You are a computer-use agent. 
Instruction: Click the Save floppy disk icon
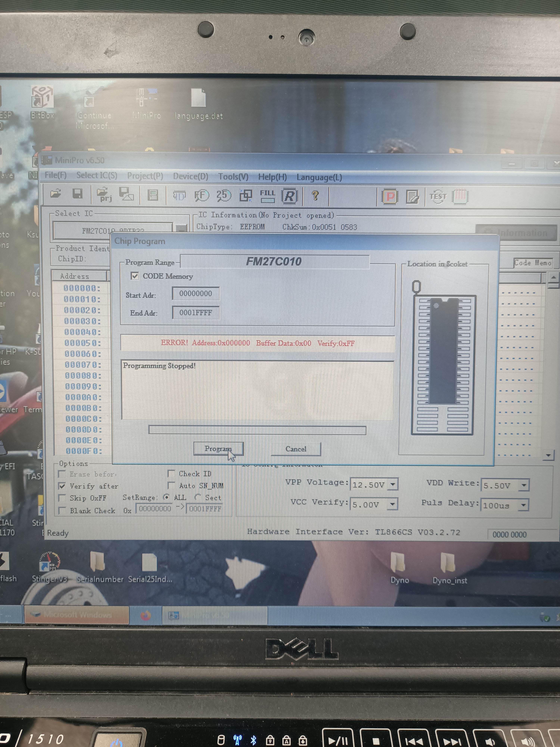tap(77, 194)
